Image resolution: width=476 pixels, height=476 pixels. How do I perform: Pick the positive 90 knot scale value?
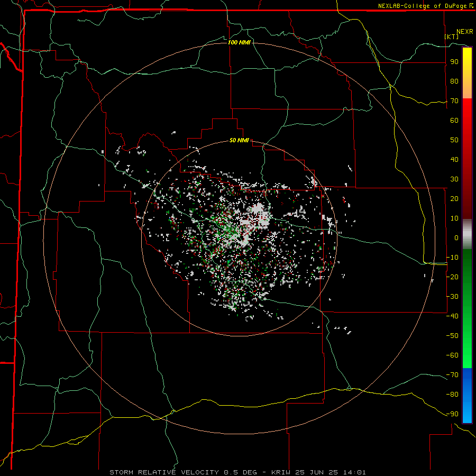point(454,62)
